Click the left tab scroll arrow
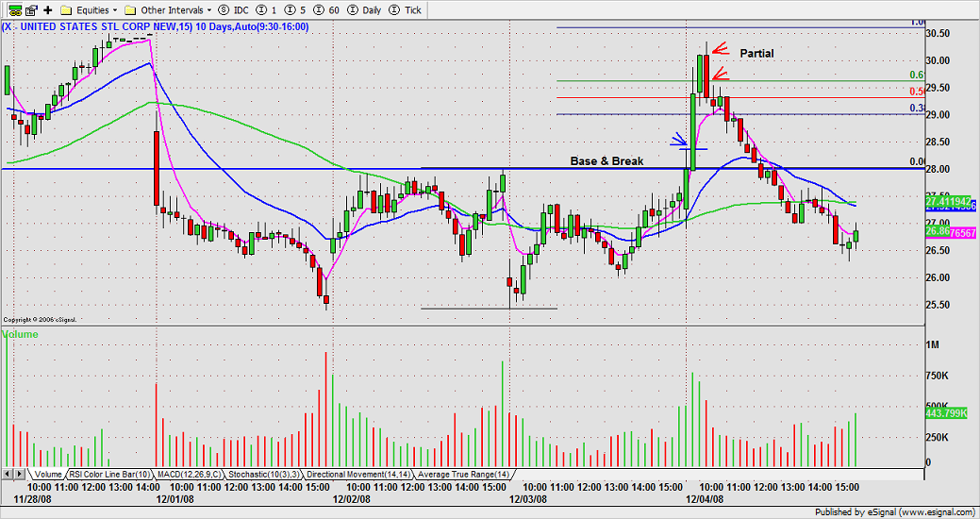Image resolution: width=980 pixels, height=519 pixels. [8, 475]
